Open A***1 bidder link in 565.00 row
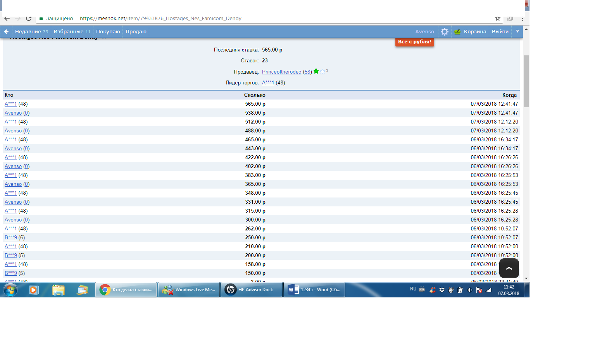Viewport: 614px width, 364px height. [10, 104]
